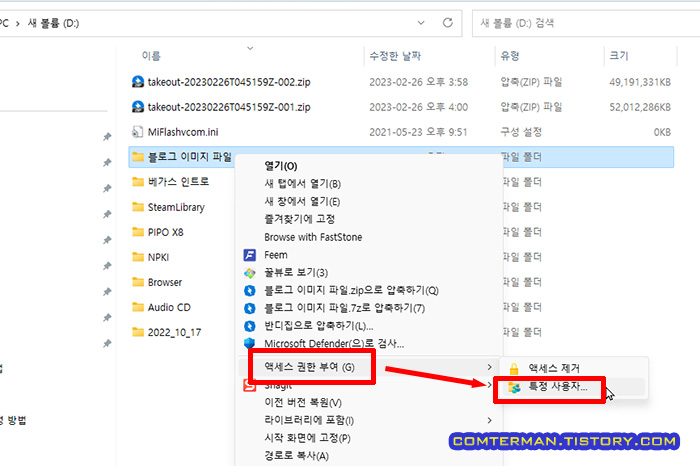Click pin icon left of 블로그 이미지 파일 row
The width and height of the screenshot is (700, 466).
click(107, 162)
